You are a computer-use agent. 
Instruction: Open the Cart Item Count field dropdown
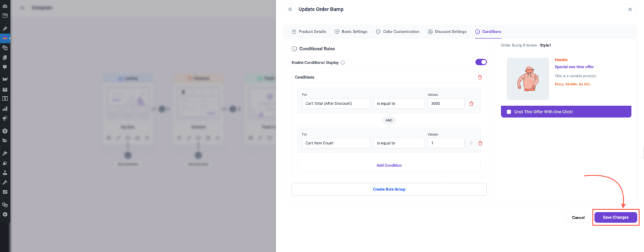point(335,143)
